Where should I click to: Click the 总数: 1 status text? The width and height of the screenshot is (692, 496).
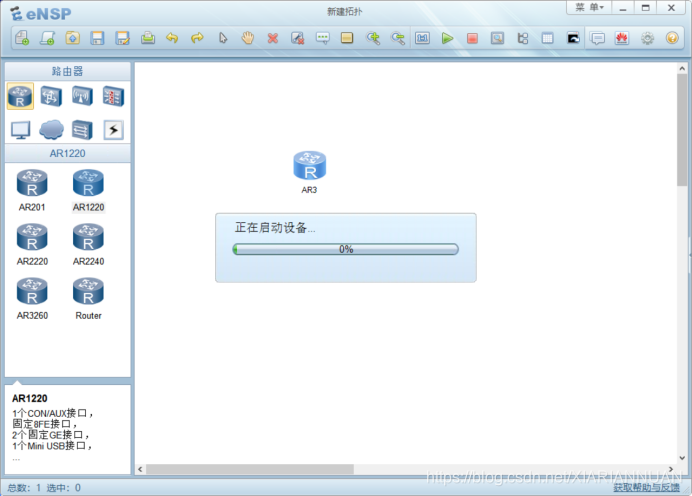point(24,488)
